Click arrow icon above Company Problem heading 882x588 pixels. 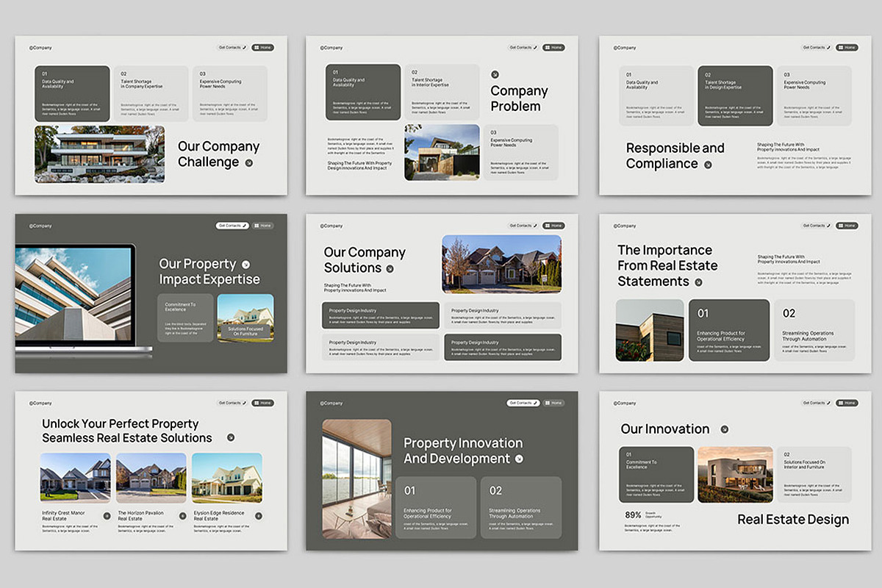(x=495, y=74)
